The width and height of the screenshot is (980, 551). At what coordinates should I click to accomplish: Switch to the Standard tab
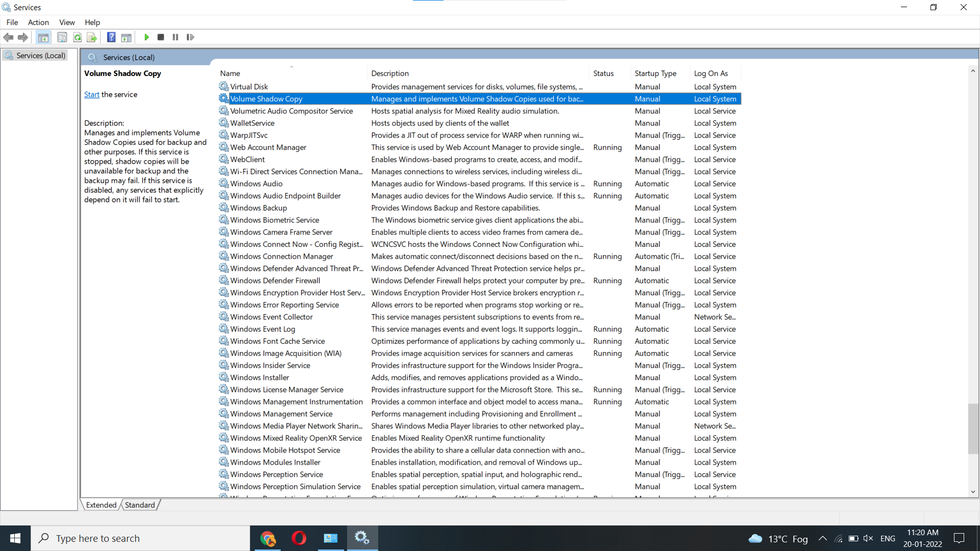pyautogui.click(x=139, y=505)
